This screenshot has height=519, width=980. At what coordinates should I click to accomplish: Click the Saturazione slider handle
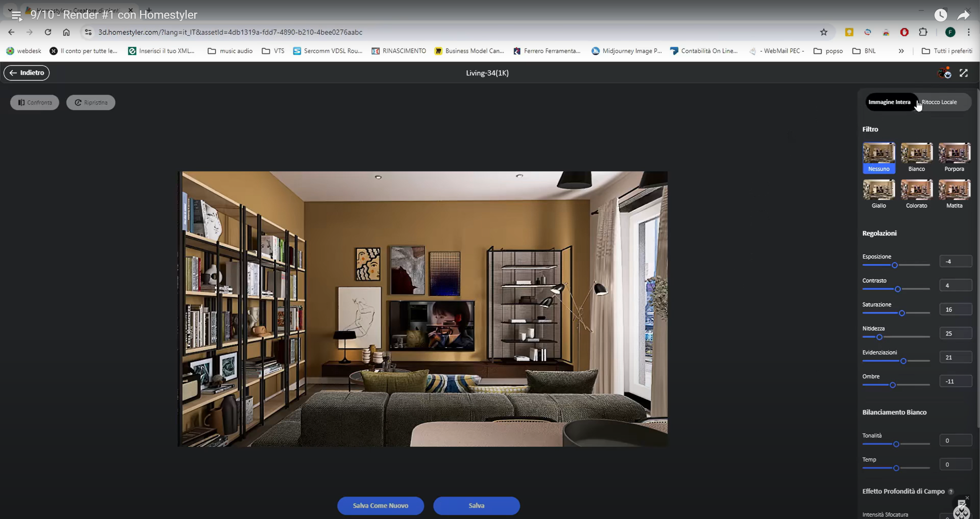(902, 313)
